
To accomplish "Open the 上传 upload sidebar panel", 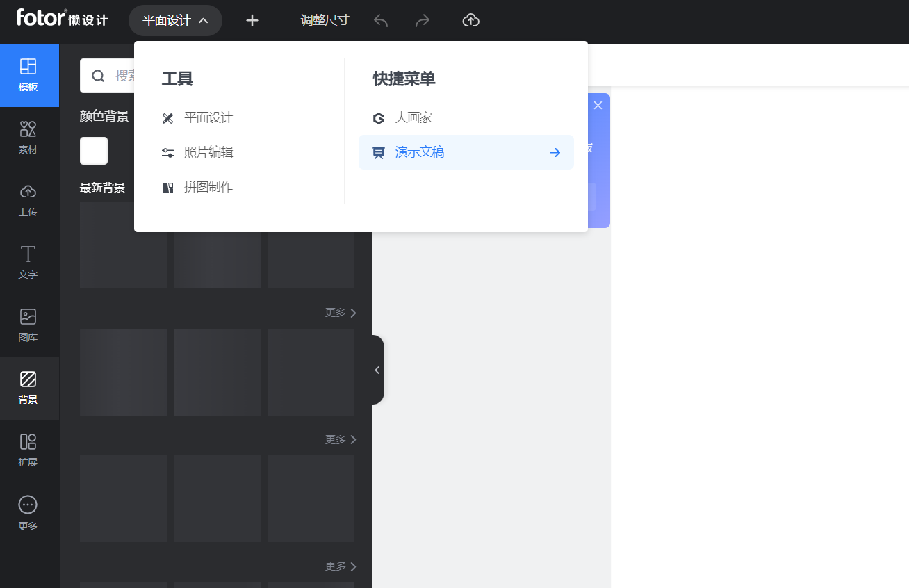I will [28, 200].
